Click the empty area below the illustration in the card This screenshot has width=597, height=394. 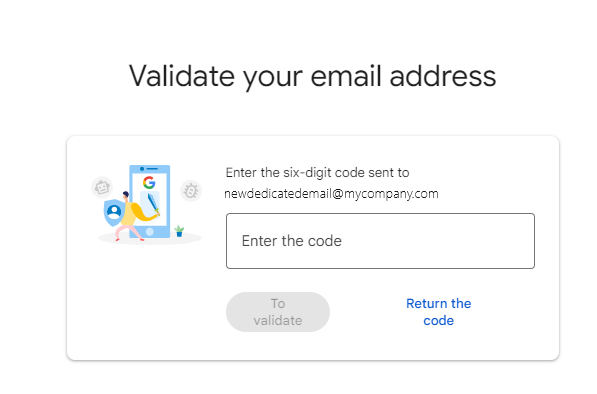(148, 301)
